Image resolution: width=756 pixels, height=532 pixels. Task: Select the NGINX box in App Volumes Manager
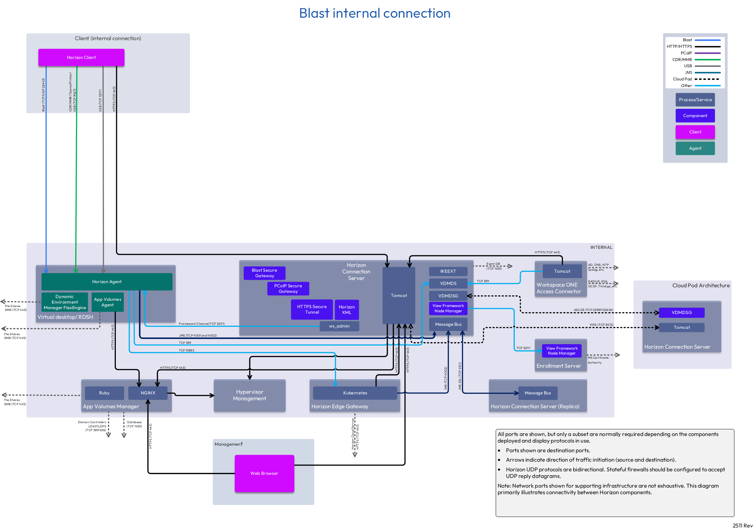[x=148, y=393]
